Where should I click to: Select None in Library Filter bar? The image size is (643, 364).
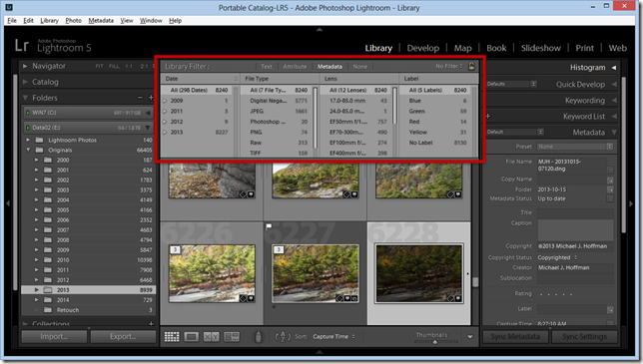coord(360,67)
